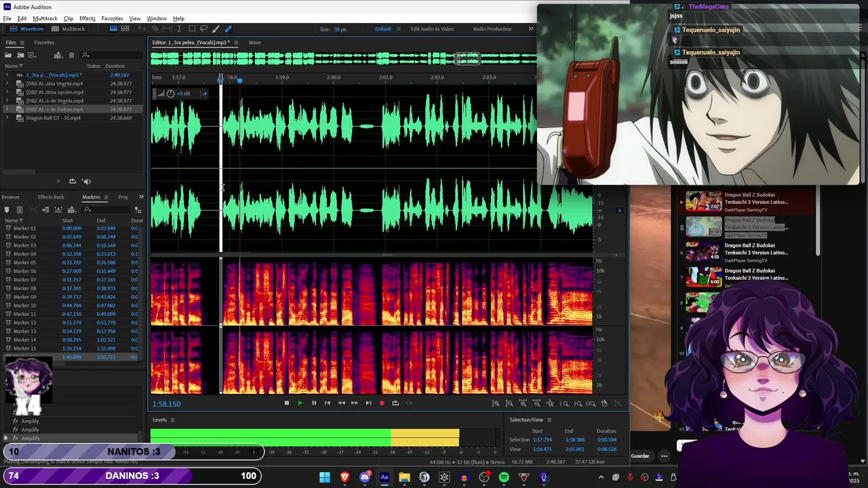Click the green Play button

point(300,403)
